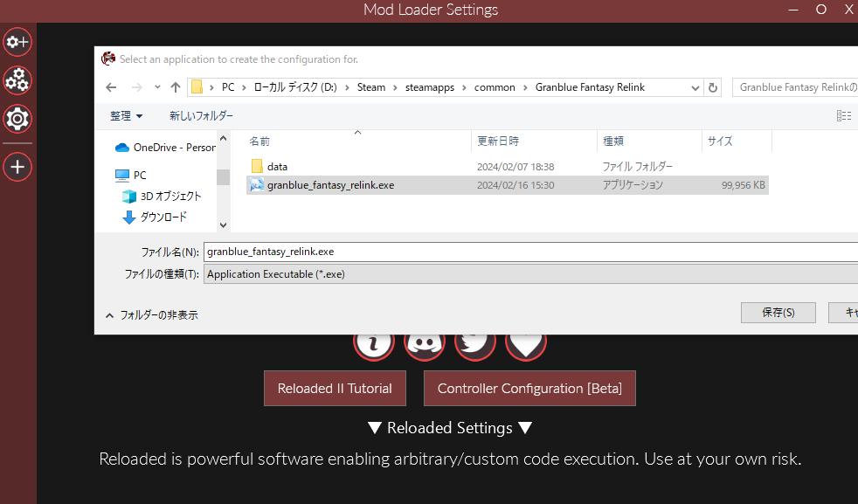Click the ファイル フォルダー type cell
The image size is (858, 504).
pyautogui.click(x=638, y=166)
